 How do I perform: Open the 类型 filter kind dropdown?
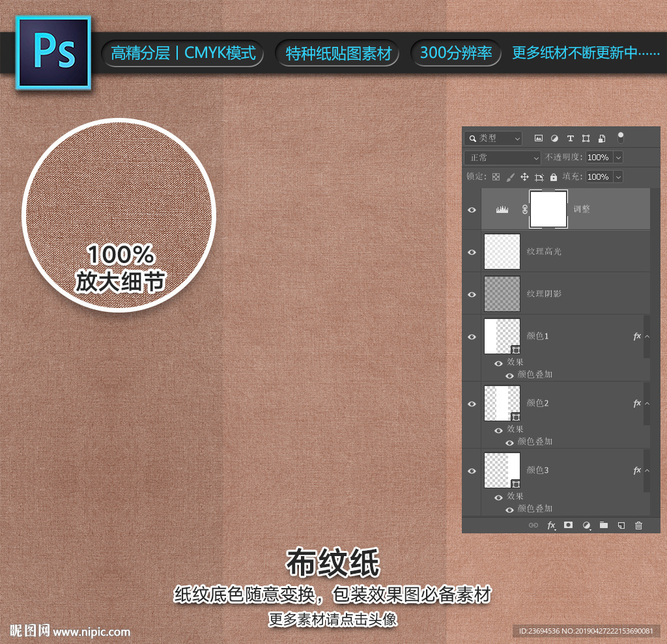[494, 138]
